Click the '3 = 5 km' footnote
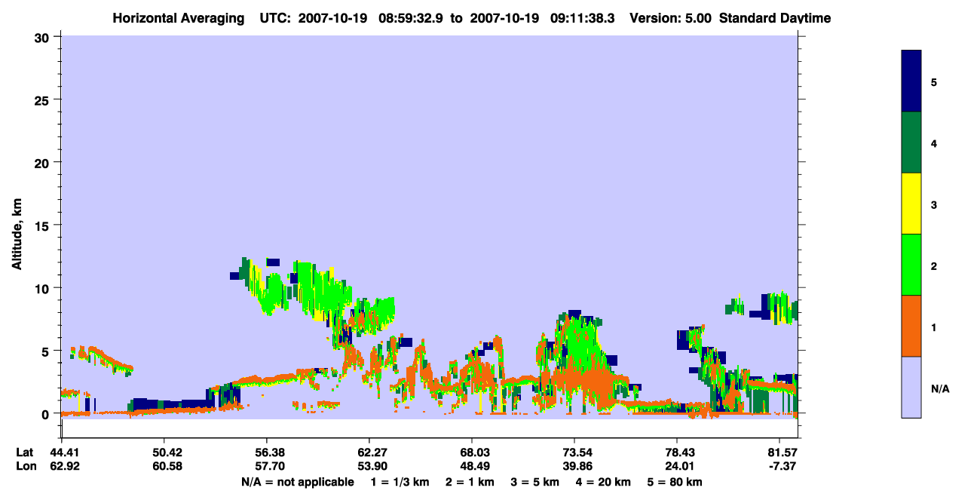The image size is (980, 503). tap(534, 482)
